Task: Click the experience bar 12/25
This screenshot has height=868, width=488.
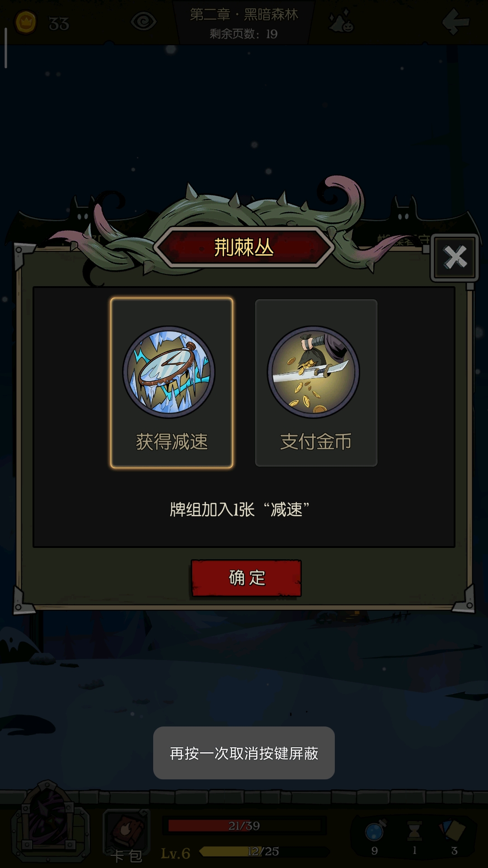Action: (263, 851)
